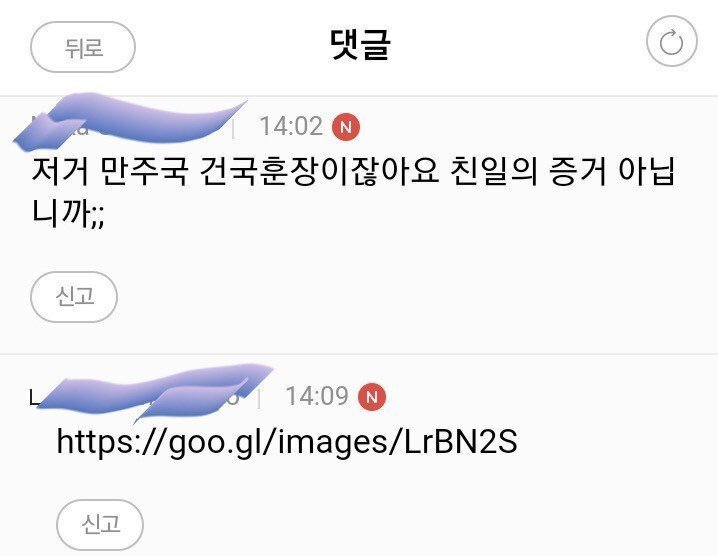Select the 14:02 timestamp
Screen dimensions: 718x556
coord(291,126)
